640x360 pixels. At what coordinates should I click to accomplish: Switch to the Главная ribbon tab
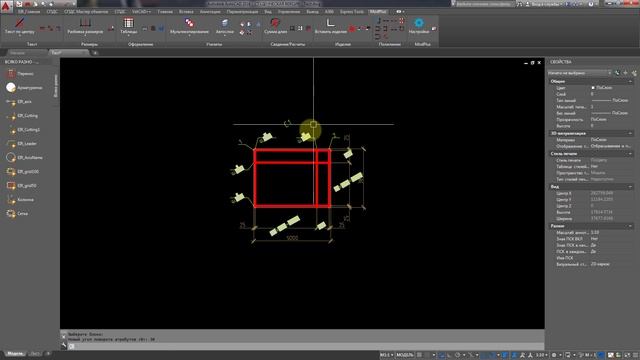[x=165, y=11]
